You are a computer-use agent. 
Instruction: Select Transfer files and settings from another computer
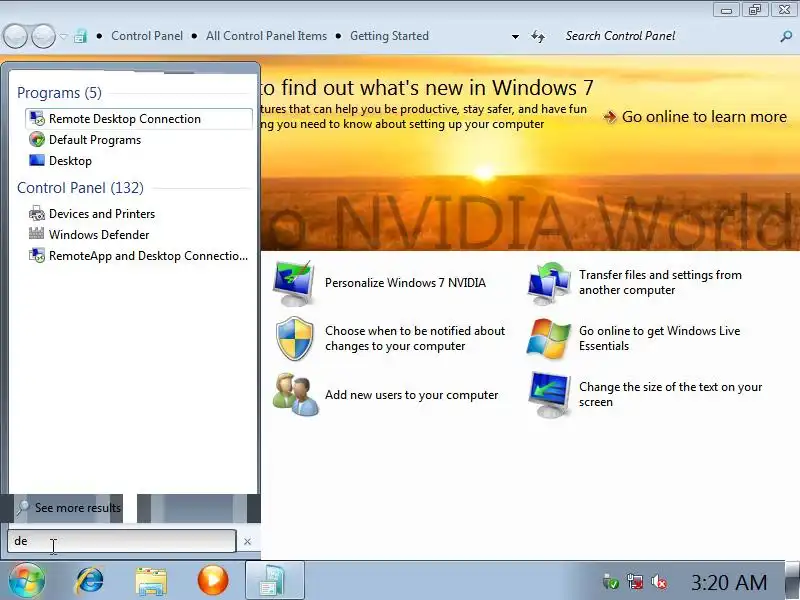coord(660,283)
